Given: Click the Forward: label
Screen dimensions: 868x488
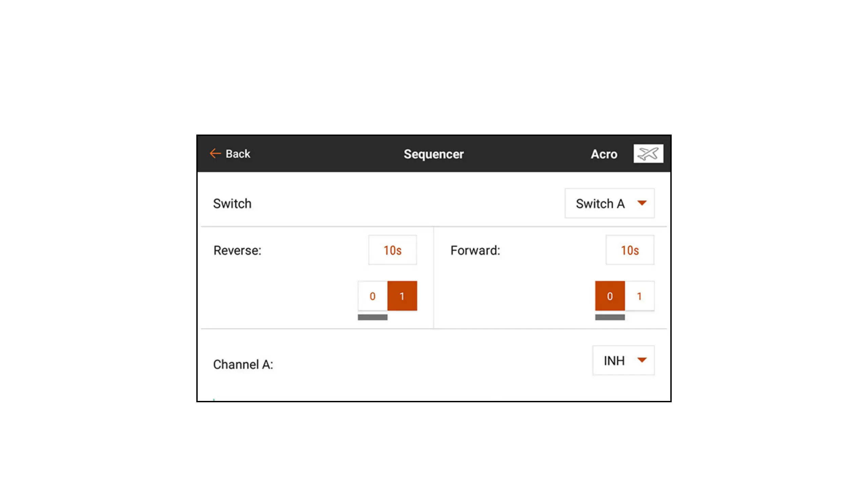Looking at the screenshot, I should point(475,250).
